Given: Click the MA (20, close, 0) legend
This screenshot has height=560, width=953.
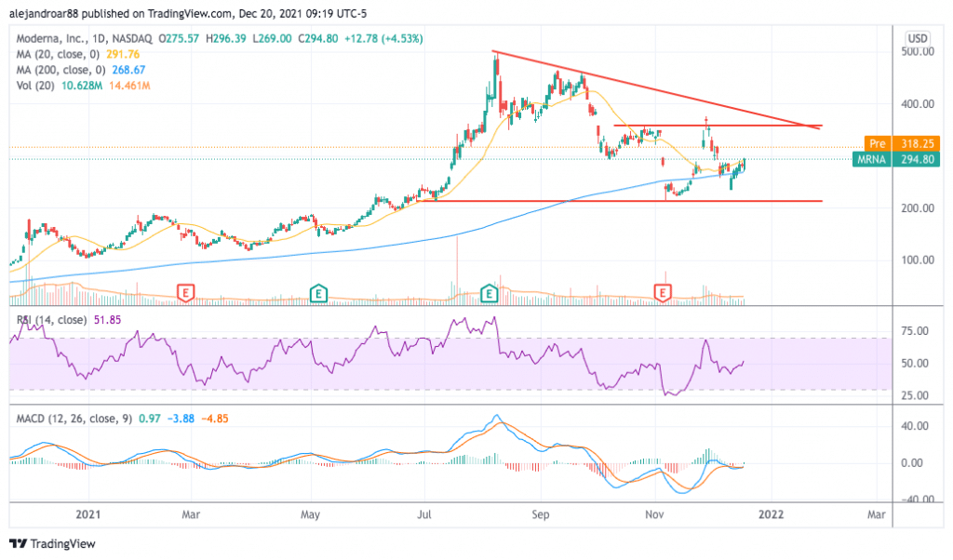Looking at the screenshot, I should pyautogui.click(x=58, y=54).
